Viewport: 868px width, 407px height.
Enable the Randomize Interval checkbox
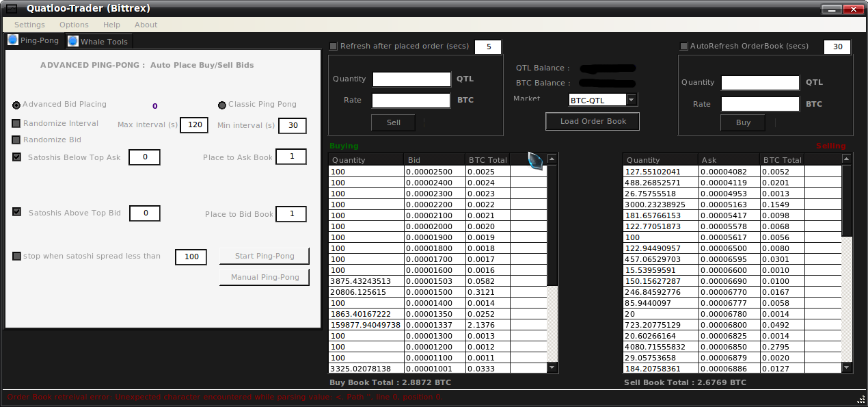tap(16, 124)
